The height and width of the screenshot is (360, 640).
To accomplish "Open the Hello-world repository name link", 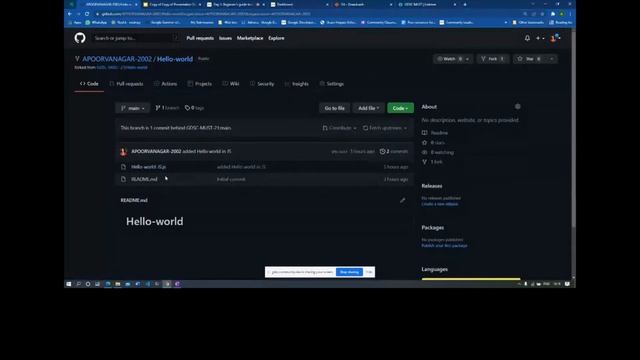I will click(175, 59).
